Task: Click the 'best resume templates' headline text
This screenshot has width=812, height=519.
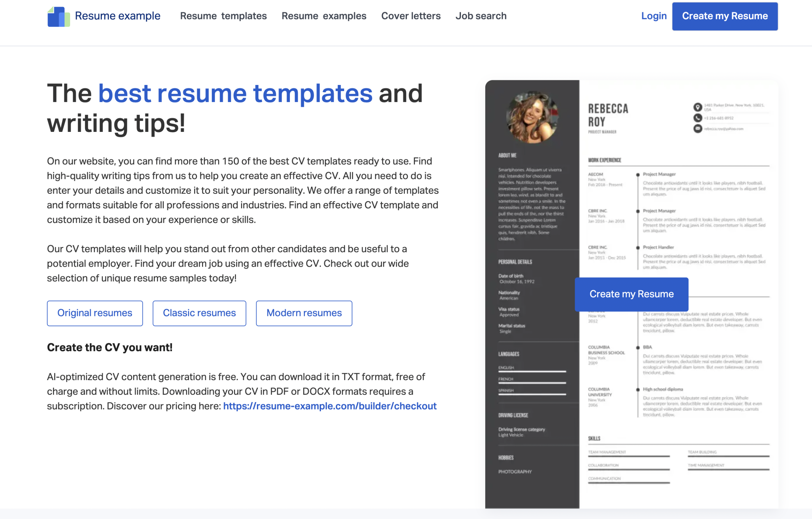Action: click(x=235, y=94)
